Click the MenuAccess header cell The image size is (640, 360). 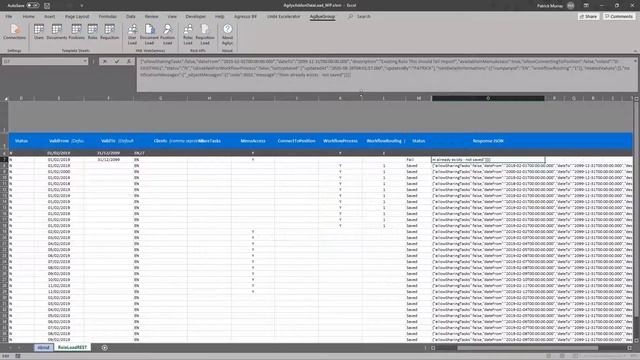(253, 141)
